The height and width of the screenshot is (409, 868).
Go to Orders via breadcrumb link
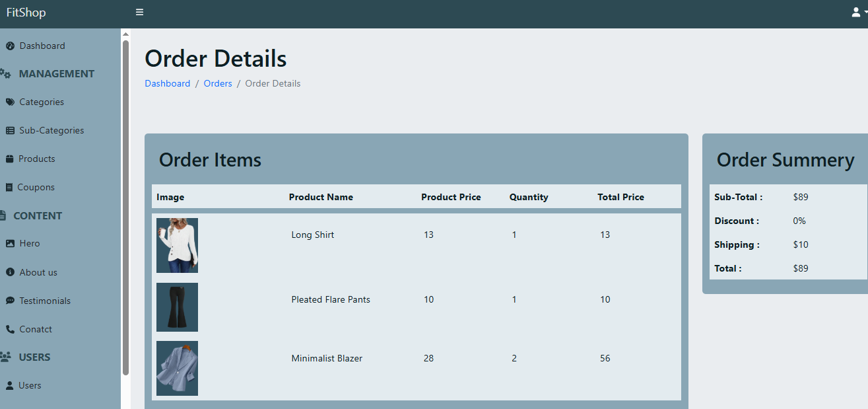point(218,84)
